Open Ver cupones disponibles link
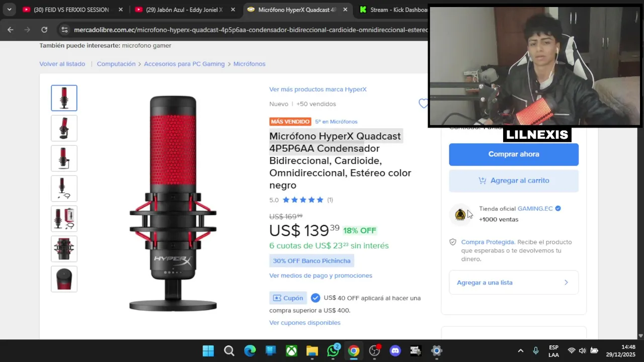 click(305, 323)
